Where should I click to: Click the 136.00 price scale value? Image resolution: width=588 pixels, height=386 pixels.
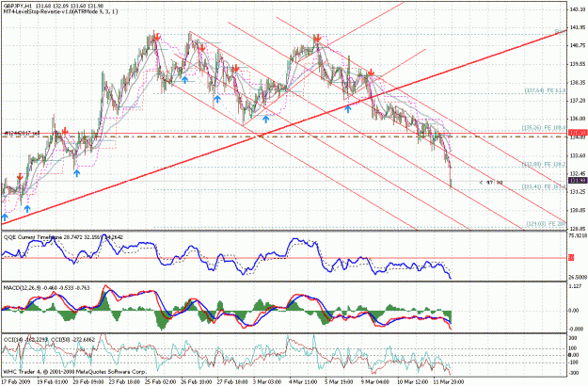coord(578,119)
